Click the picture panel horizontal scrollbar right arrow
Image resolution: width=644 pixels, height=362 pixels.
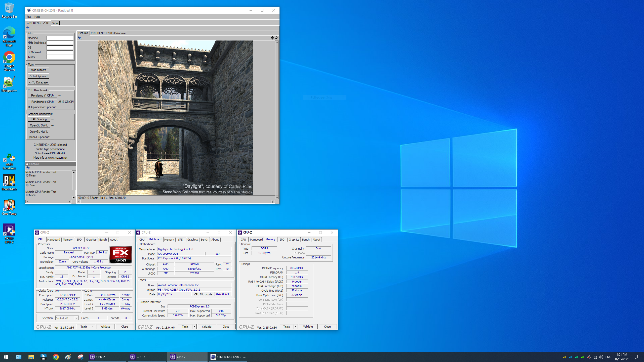pyautogui.click(x=272, y=202)
